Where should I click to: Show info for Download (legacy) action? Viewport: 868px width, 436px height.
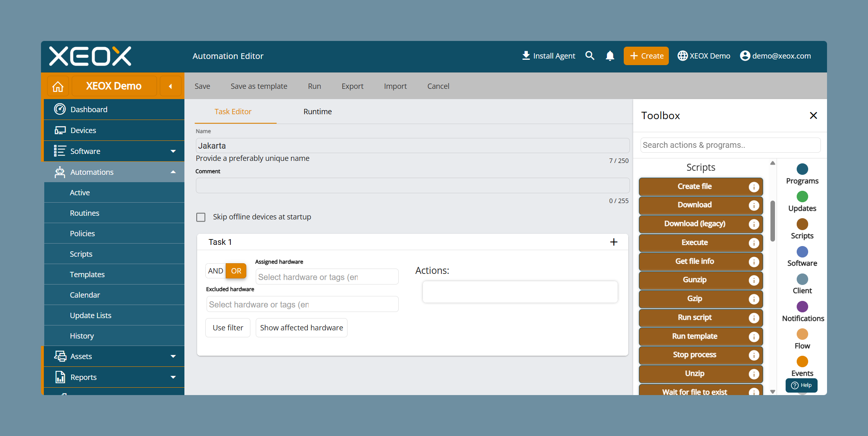(x=754, y=224)
